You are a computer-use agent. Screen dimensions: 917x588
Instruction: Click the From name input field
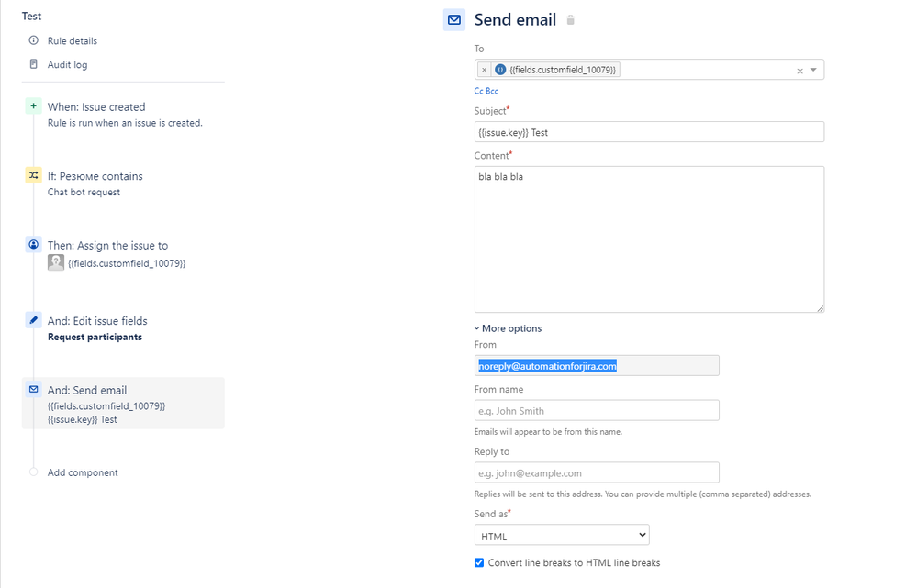click(597, 410)
